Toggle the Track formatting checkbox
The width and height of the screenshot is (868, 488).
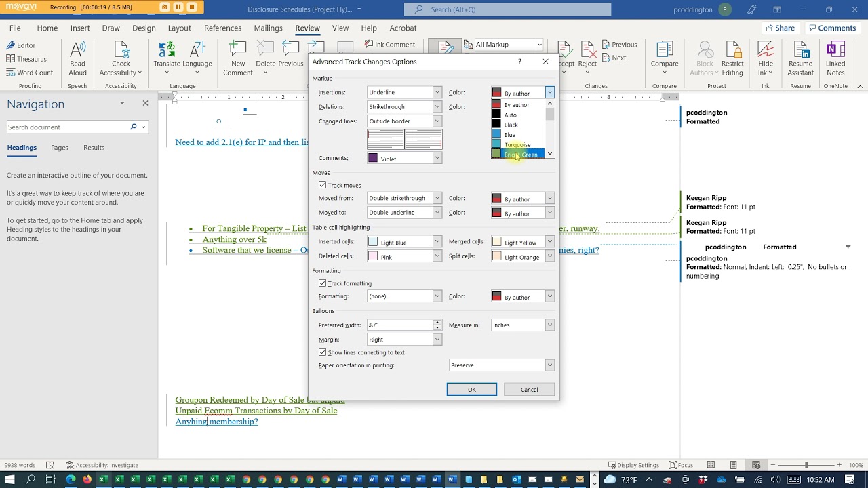tap(323, 283)
